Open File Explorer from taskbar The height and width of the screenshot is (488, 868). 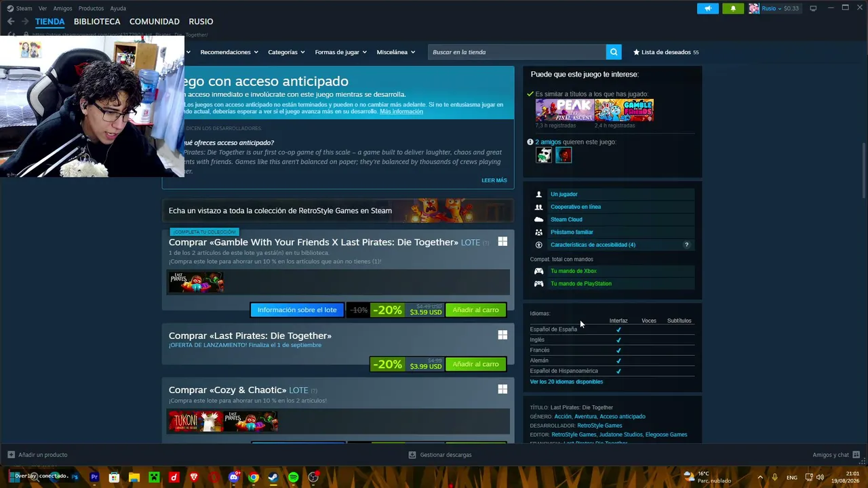[x=134, y=477]
